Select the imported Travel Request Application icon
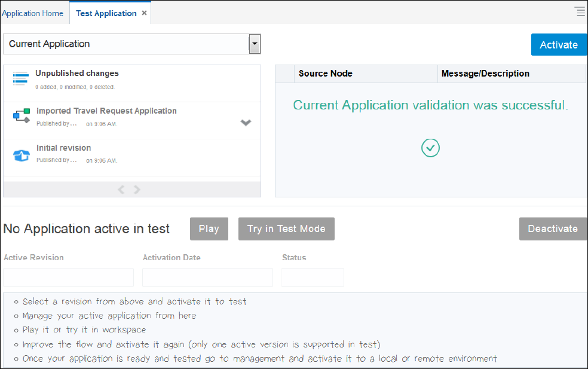 pos(22,114)
